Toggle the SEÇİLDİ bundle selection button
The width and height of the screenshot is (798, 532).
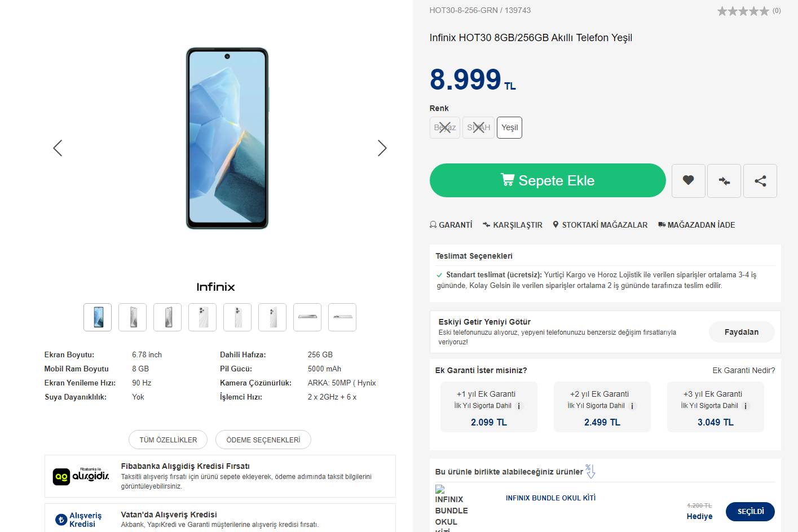point(750,511)
